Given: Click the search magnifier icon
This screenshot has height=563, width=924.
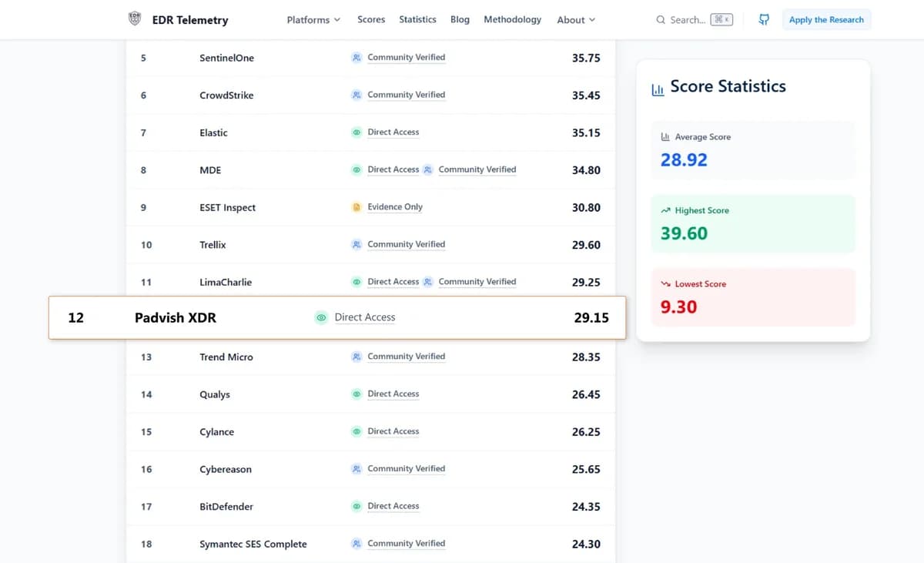Looking at the screenshot, I should [661, 20].
